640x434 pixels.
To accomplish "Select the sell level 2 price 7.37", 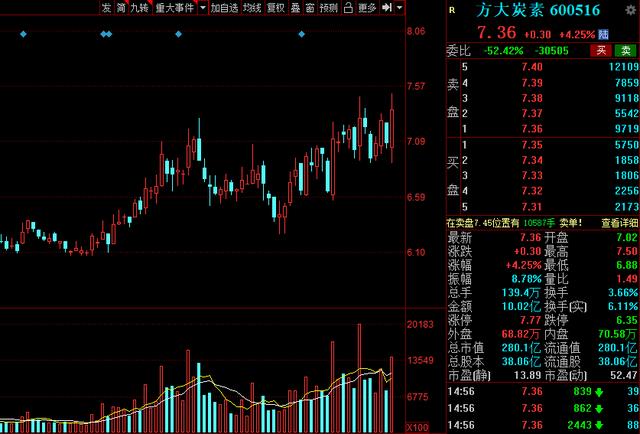I will pos(532,113).
